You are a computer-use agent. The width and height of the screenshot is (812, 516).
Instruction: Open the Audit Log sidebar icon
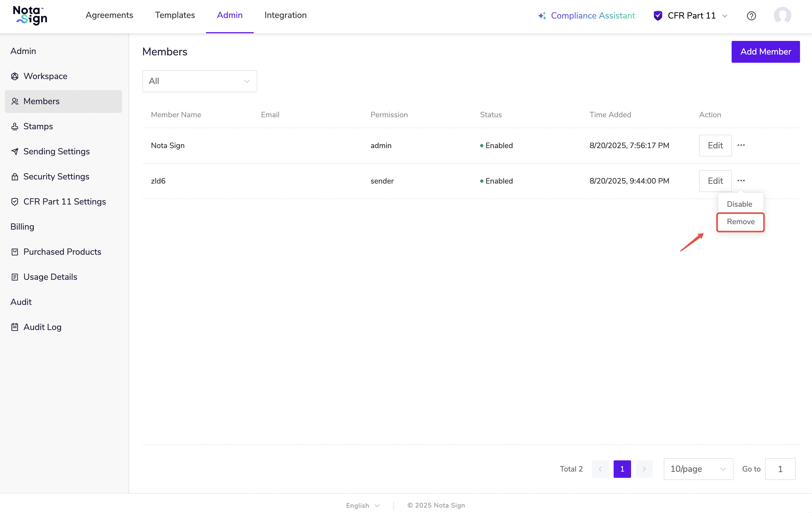(x=15, y=327)
